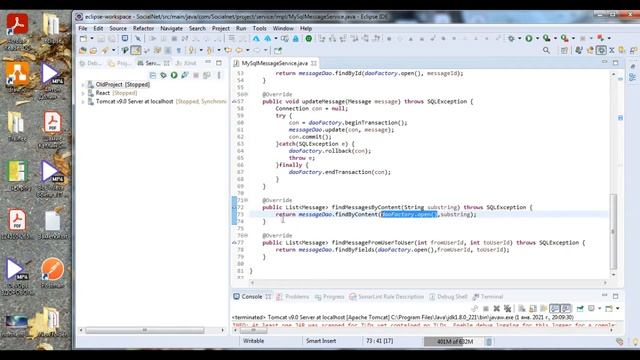Start the server with green play icon

point(174,76)
